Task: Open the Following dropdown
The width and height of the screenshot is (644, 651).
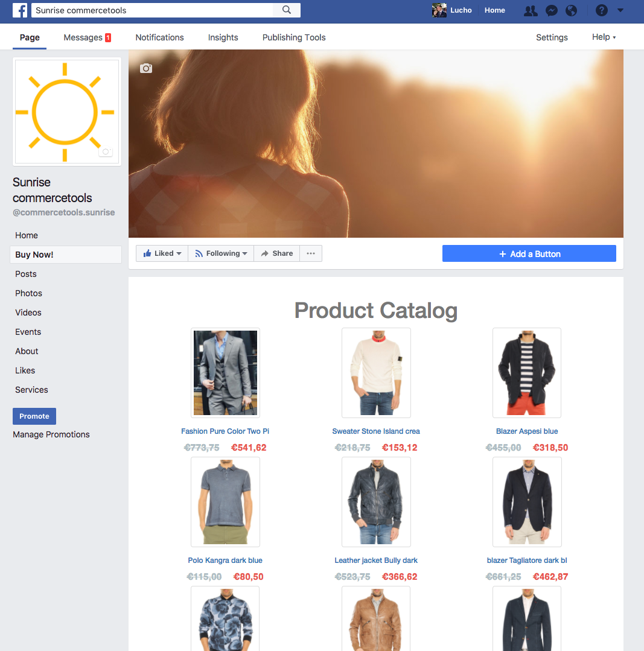Action: (221, 253)
